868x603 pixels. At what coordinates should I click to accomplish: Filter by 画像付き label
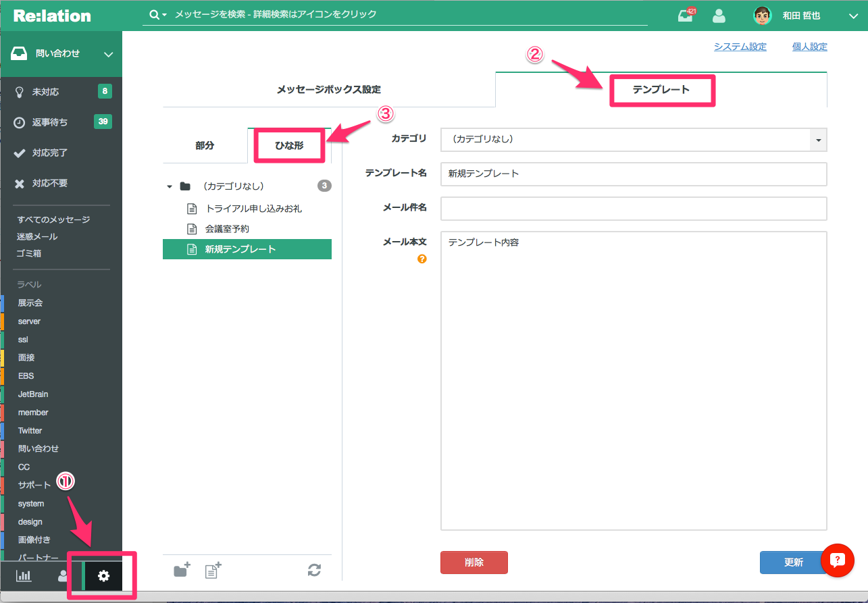tap(34, 540)
